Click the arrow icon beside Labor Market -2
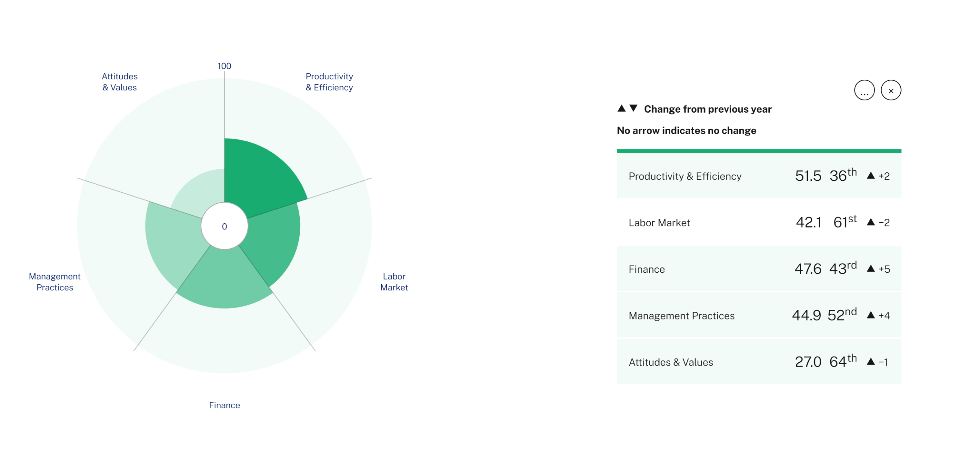This screenshot has width=980, height=465. 870,222
